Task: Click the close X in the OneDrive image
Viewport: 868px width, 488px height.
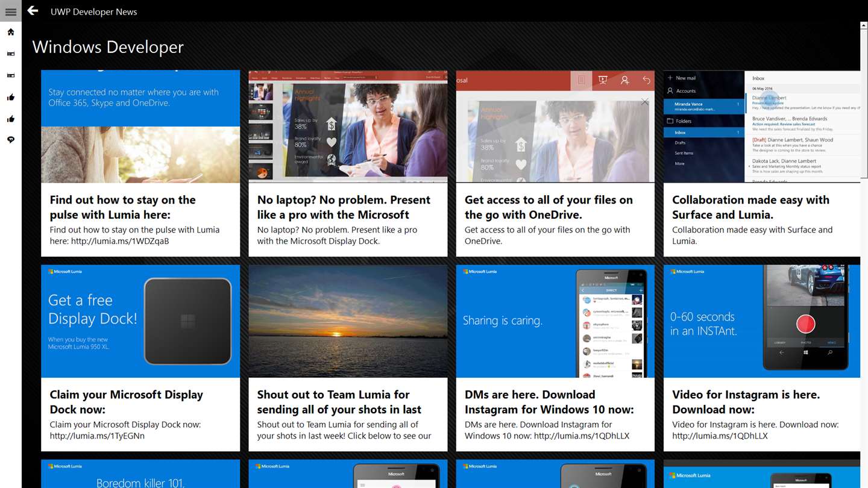Action: click(645, 102)
